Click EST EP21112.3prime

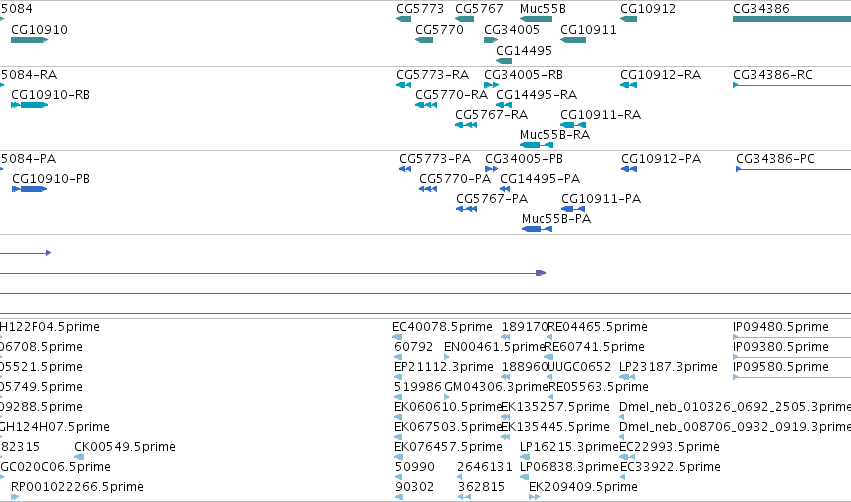pyautogui.click(x=444, y=367)
